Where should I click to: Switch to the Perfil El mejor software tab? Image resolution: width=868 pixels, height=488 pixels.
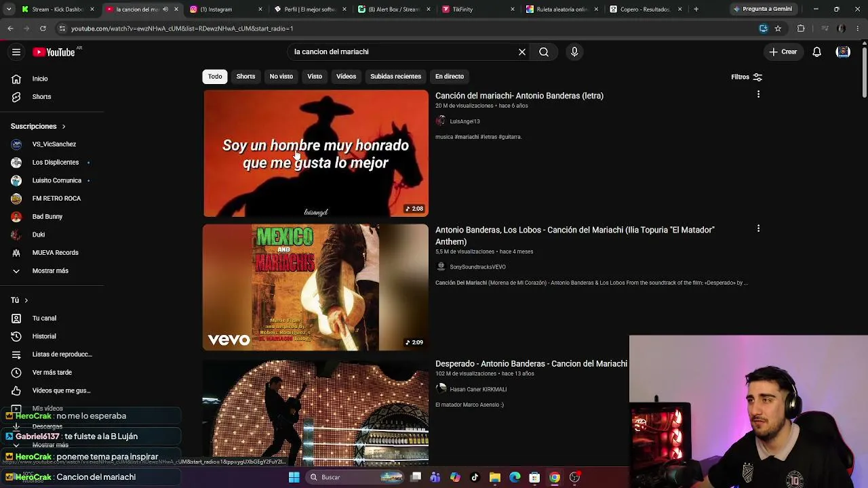click(x=311, y=9)
